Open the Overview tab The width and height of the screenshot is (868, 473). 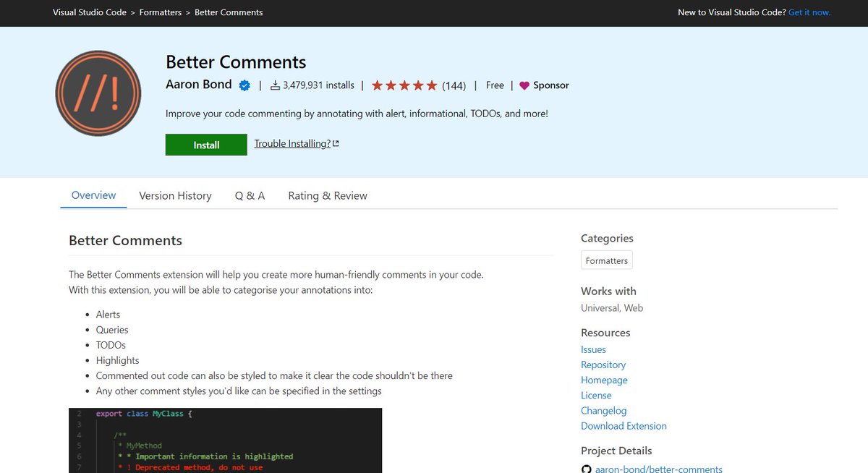pyautogui.click(x=93, y=195)
